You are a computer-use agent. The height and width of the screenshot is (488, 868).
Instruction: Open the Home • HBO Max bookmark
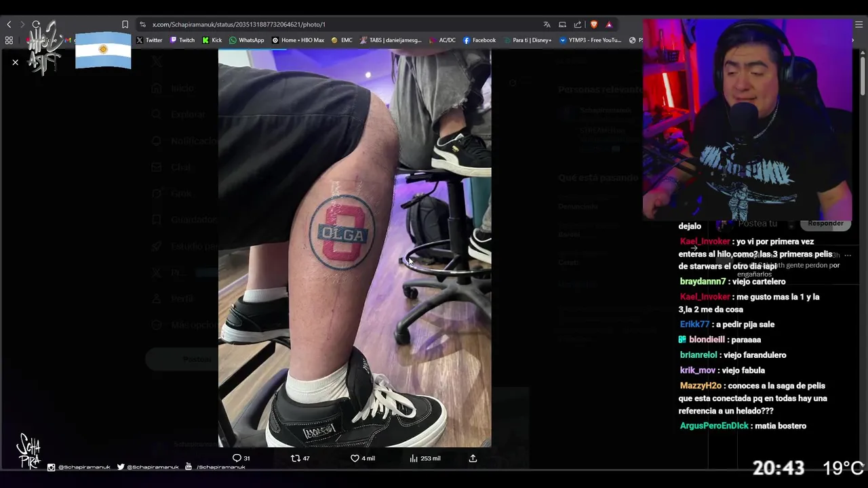pos(298,40)
